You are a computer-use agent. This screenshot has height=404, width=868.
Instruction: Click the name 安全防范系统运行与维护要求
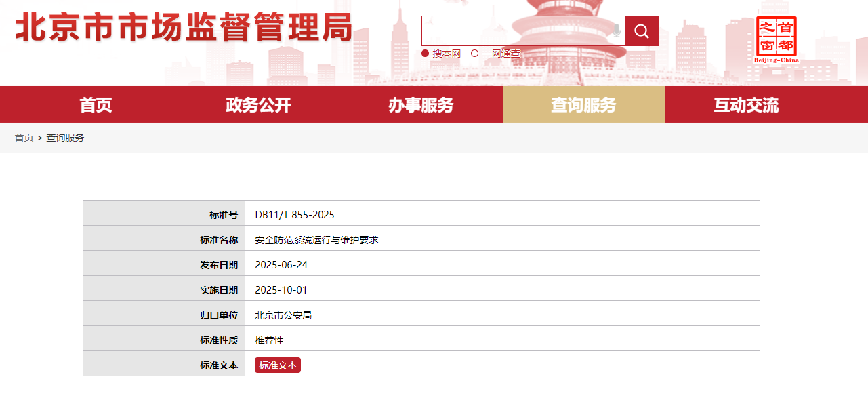coord(316,240)
